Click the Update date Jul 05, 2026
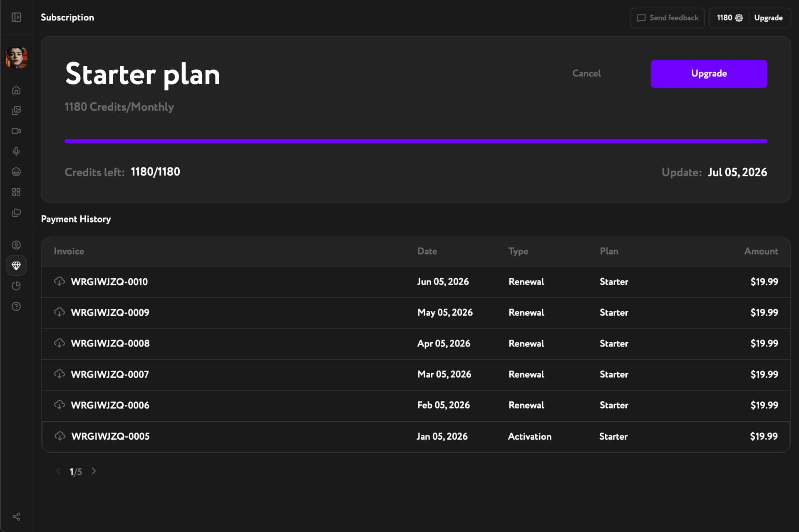The width and height of the screenshot is (799, 532). tap(737, 172)
